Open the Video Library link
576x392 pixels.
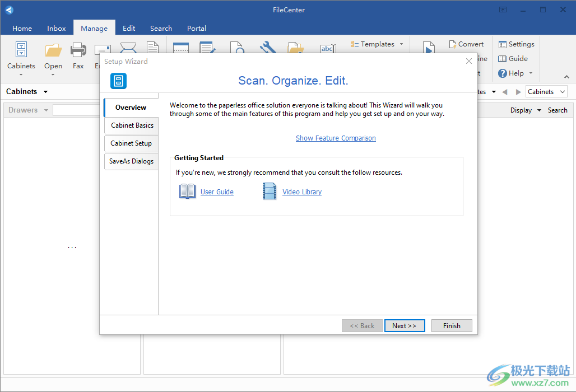pos(302,192)
